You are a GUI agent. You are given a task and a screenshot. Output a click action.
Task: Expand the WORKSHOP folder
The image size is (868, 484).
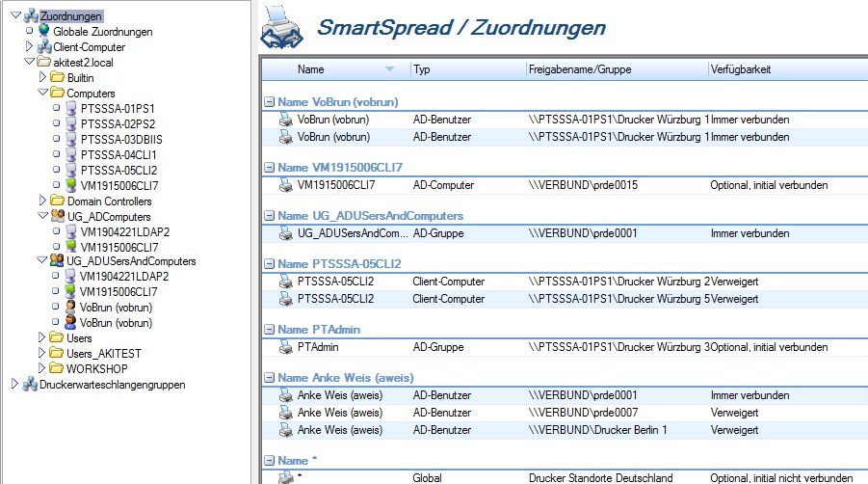(x=42, y=367)
